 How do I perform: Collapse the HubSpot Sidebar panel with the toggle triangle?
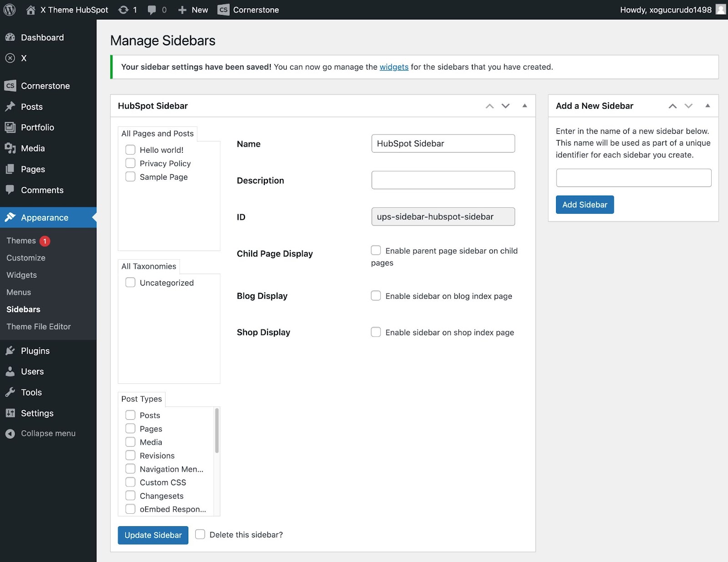[525, 106]
